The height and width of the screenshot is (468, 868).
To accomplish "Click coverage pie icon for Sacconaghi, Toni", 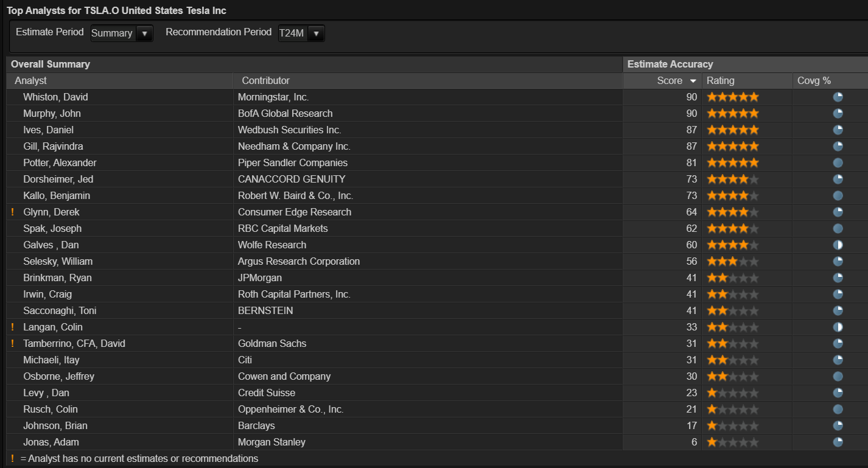I will (838, 310).
